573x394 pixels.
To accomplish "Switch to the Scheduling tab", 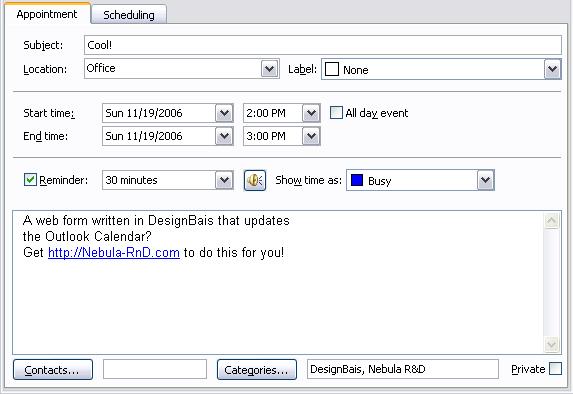I will tap(129, 15).
